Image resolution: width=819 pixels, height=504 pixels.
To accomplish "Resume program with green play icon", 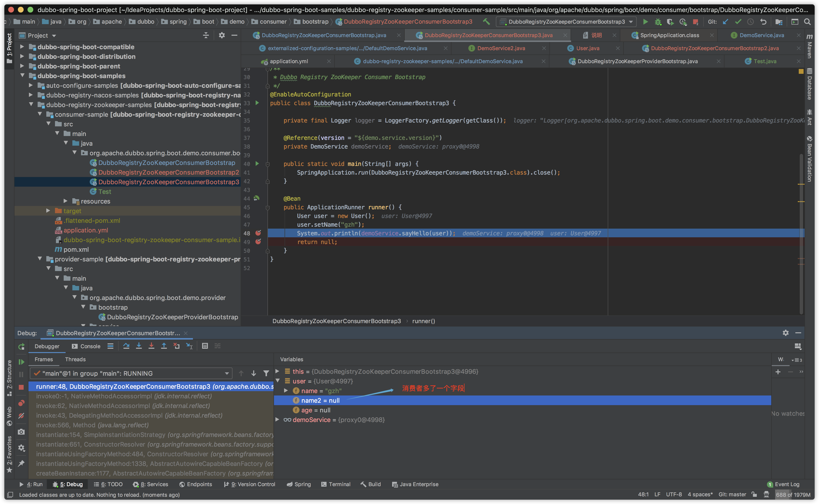I will tap(21, 362).
